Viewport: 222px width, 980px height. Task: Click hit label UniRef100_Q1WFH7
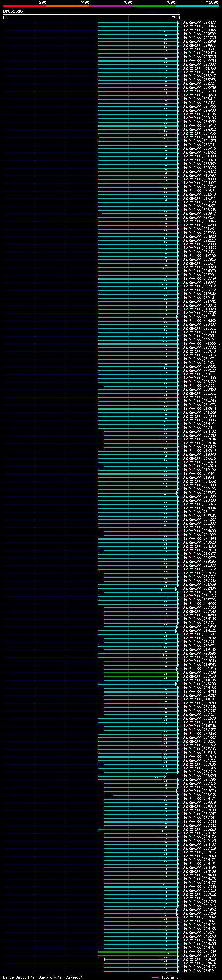pos(199,699)
